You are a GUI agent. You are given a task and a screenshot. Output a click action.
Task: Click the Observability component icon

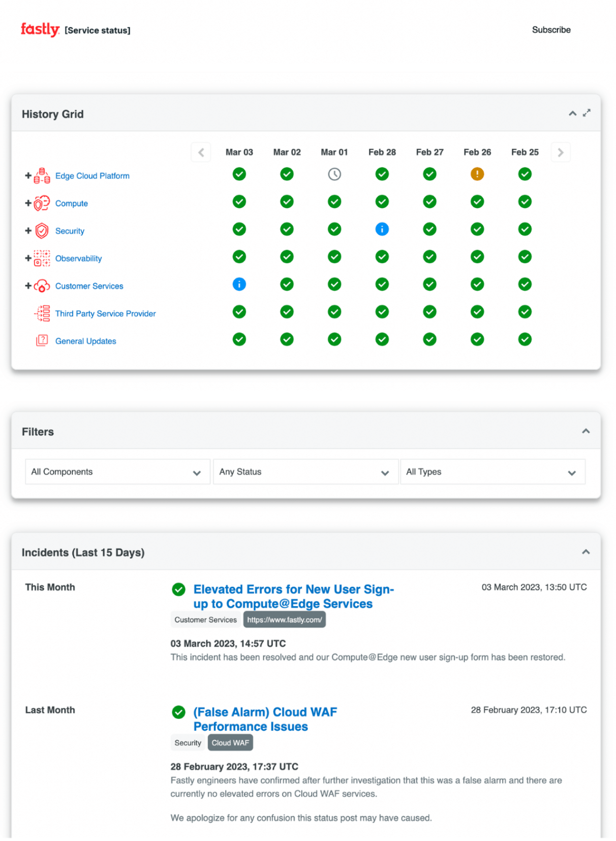(x=42, y=258)
